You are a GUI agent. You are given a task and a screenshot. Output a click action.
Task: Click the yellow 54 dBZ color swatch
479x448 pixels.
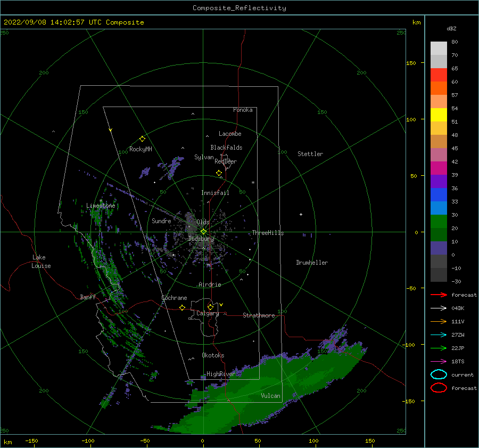pos(439,115)
